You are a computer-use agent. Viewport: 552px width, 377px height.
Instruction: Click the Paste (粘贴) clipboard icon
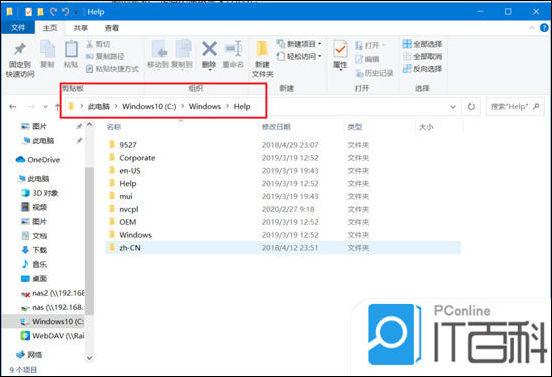[x=71, y=49]
